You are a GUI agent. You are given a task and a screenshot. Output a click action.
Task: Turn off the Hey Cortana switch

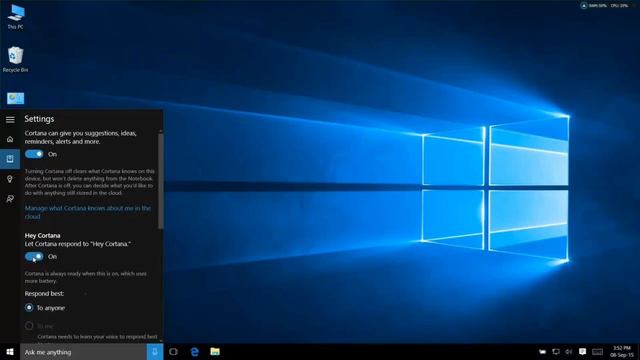tap(34, 256)
